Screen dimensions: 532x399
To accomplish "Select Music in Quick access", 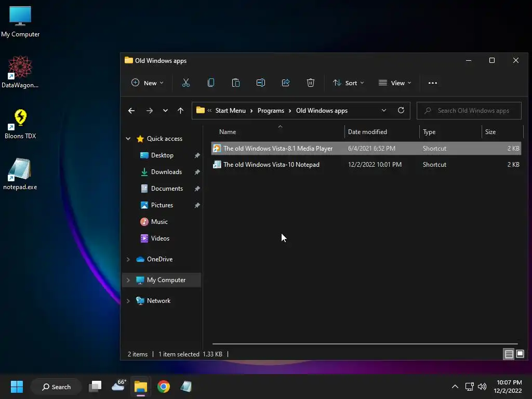I will [x=159, y=222].
